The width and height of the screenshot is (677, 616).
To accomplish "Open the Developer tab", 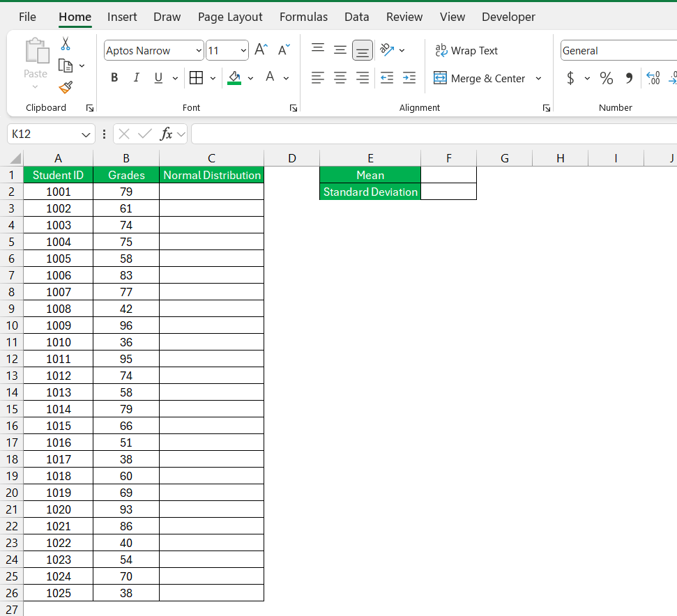I will click(508, 17).
